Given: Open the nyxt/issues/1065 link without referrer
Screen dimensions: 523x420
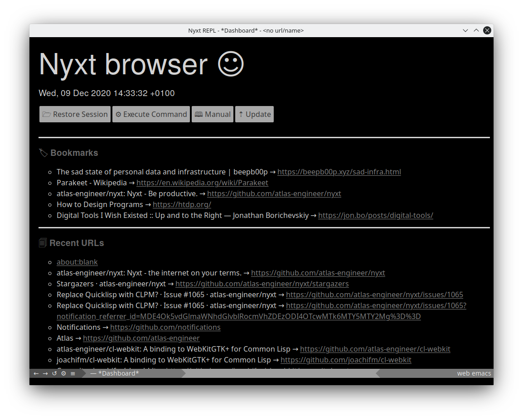Looking at the screenshot, I should click(374, 294).
